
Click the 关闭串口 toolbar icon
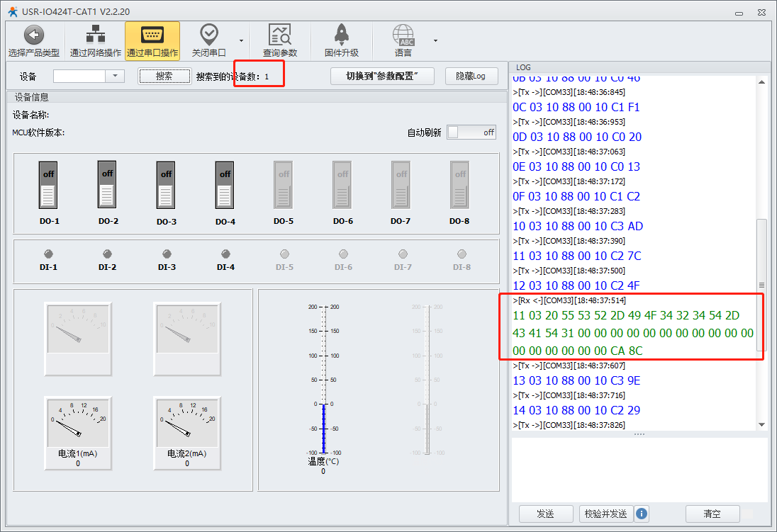208,35
